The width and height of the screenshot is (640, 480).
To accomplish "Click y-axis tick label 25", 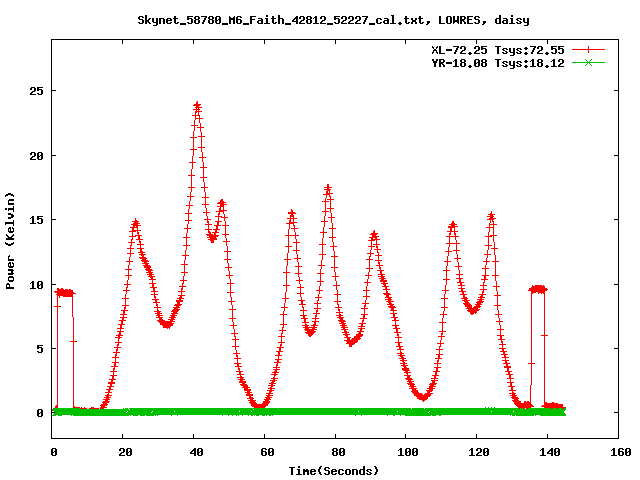I will click(x=36, y=91).
